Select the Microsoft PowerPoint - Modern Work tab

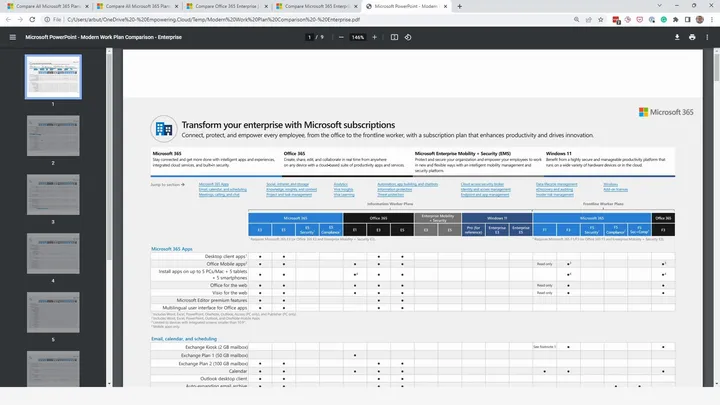[406, 6]
